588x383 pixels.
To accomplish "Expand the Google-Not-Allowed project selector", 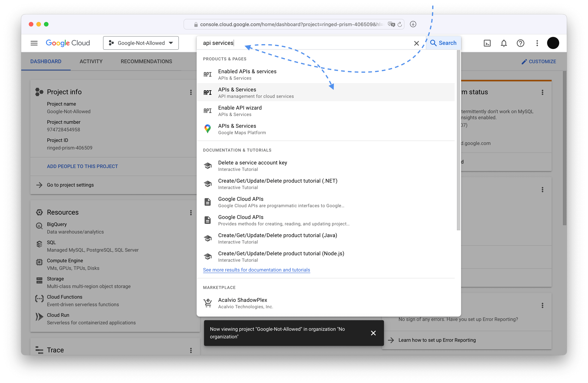I will pyautogui.click(x=141, y=43).
